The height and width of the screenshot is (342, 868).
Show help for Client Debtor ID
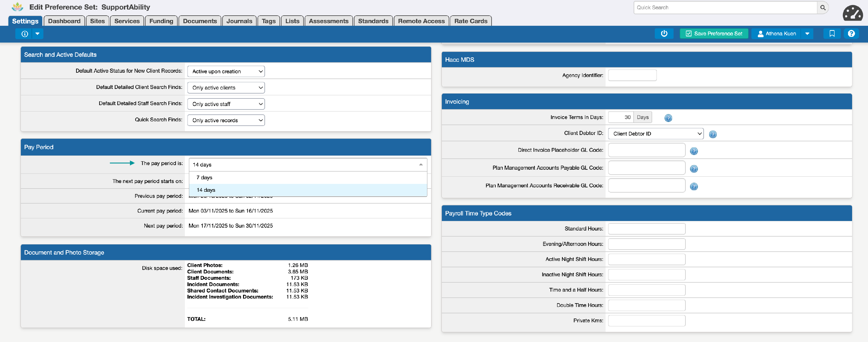713,134
